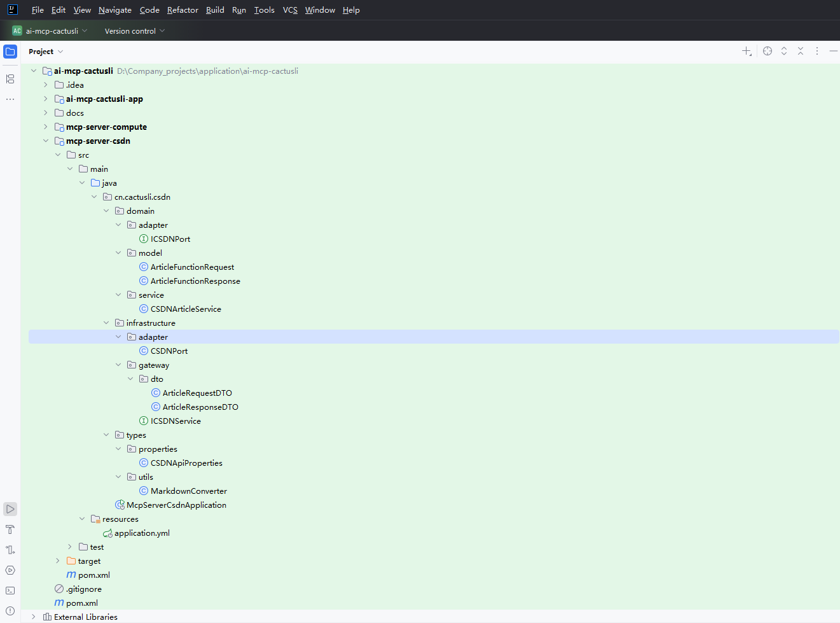
Task: Hide the Project panel with minus icon
Action: [833, 52]
